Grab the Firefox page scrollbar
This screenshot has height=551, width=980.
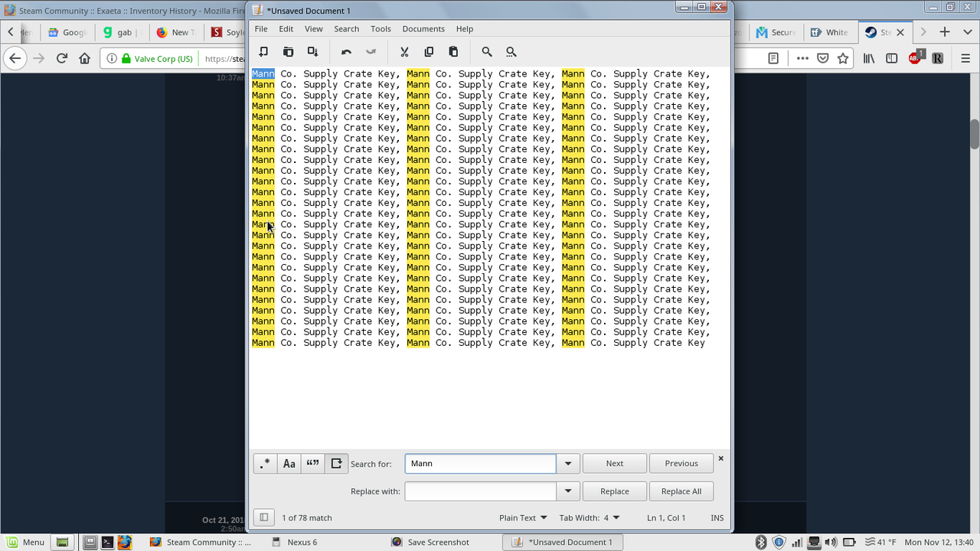[x=975, y=135]
